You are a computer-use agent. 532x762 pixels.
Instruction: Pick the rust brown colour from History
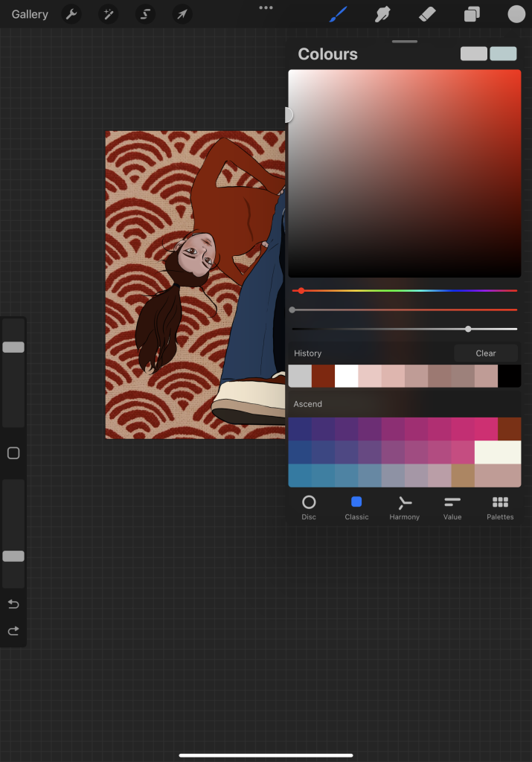point(323,376)
